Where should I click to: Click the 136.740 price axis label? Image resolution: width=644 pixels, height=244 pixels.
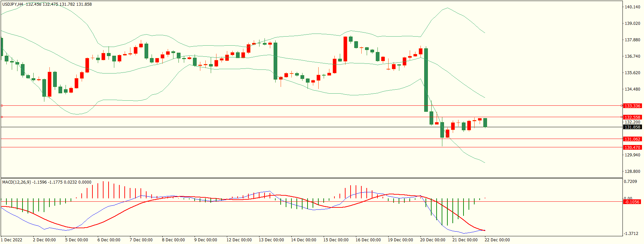[632, 56]
